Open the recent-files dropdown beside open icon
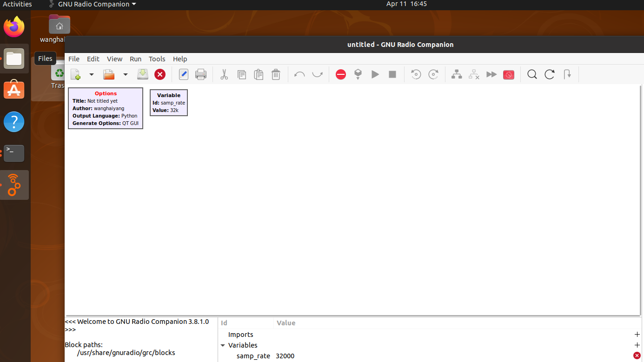The width and height of the screenshot is (644, 362). pyautogui.click(x=125, y=74)
